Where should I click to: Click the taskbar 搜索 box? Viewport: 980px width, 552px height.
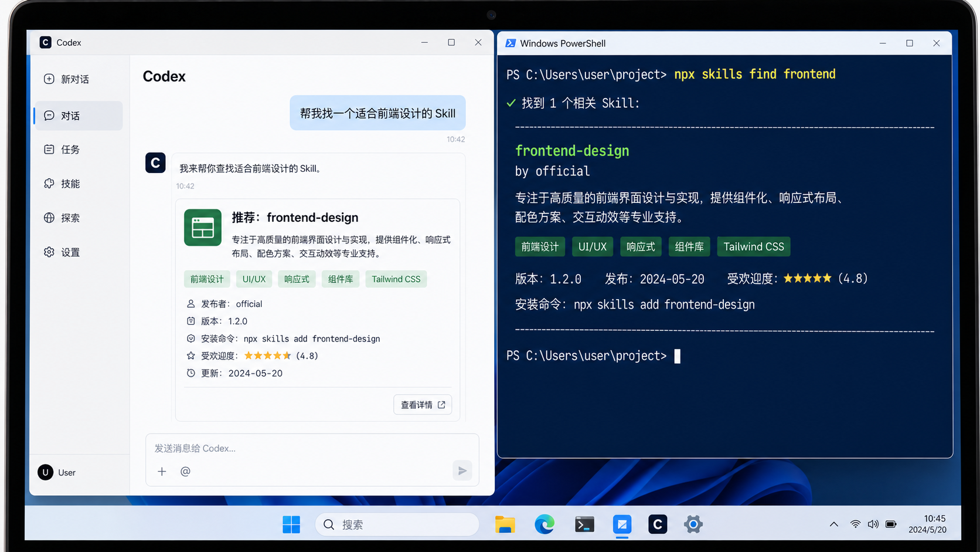pos(397,524)
